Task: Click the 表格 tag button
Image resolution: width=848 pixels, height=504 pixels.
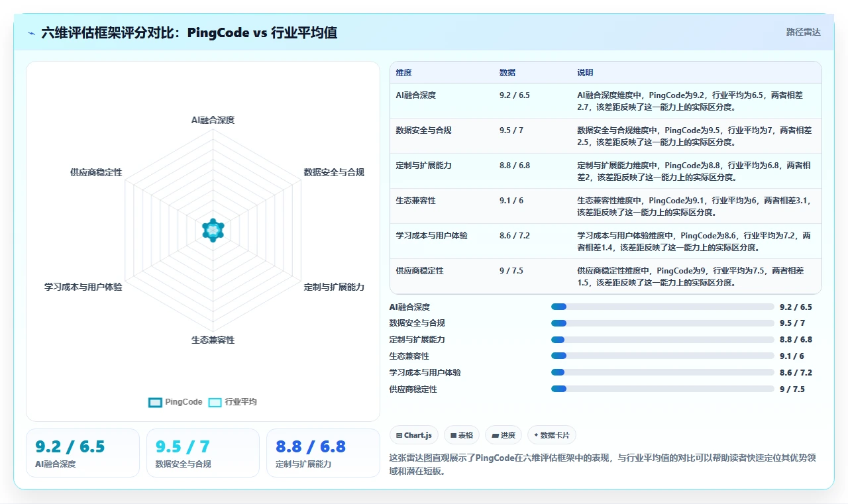Action: pyautogui.click(x=461, y=435)
